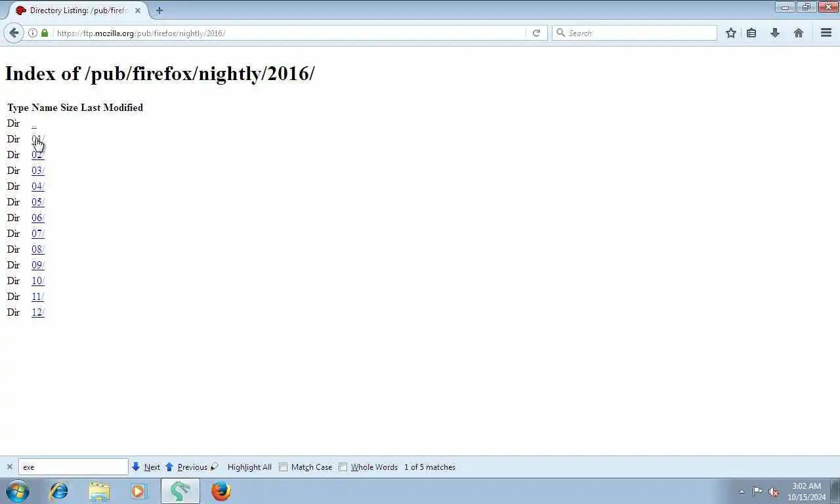The width and height of the screenshot is (840, 504).
Task: Enable the Match Case checkbox
Action: pyautogui.click(x=283, y=467)
